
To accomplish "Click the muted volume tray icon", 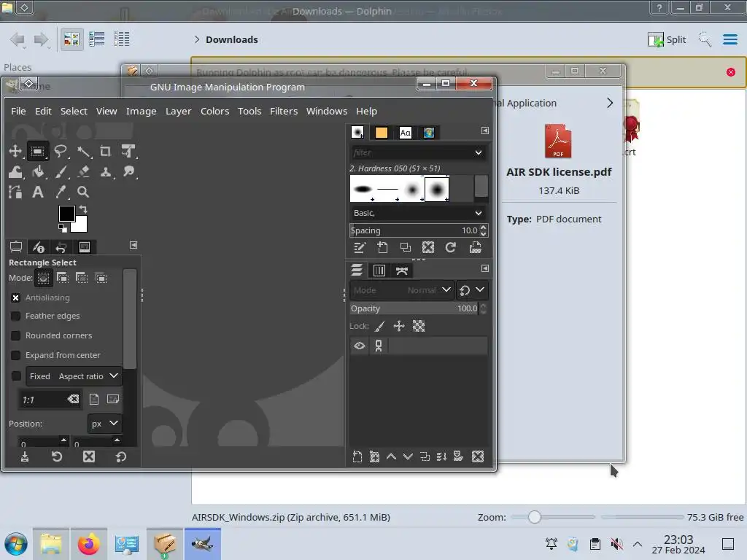I will (616, 544).
